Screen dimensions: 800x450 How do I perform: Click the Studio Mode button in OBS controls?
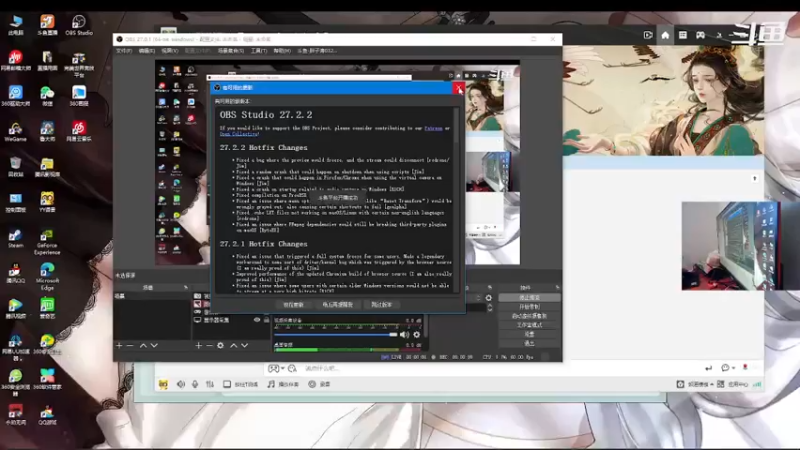[x=529, y=325]
